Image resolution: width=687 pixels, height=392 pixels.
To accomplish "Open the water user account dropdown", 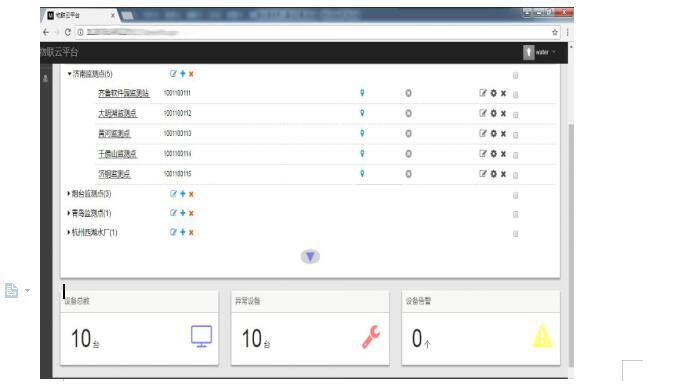I will [x=540, y=52].
